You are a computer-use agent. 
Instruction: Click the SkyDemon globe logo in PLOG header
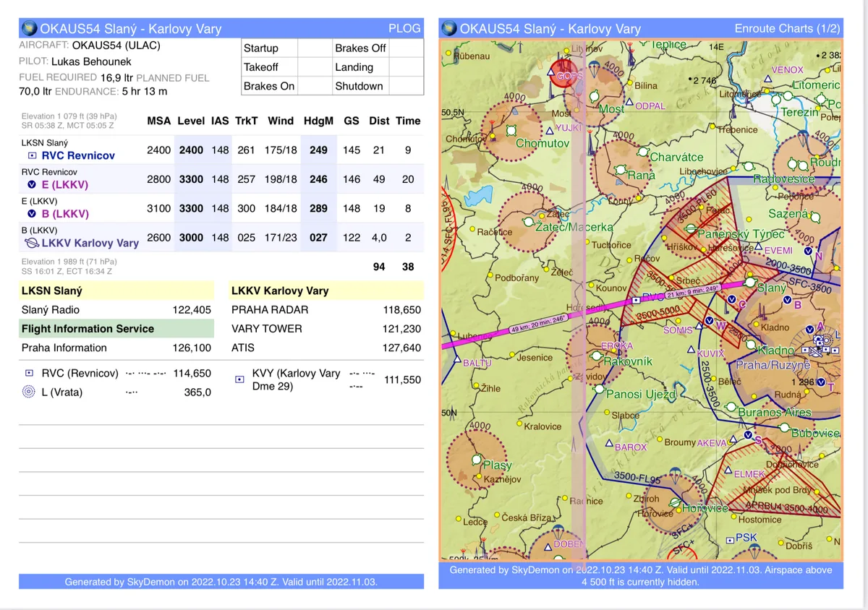pos(30,28)
